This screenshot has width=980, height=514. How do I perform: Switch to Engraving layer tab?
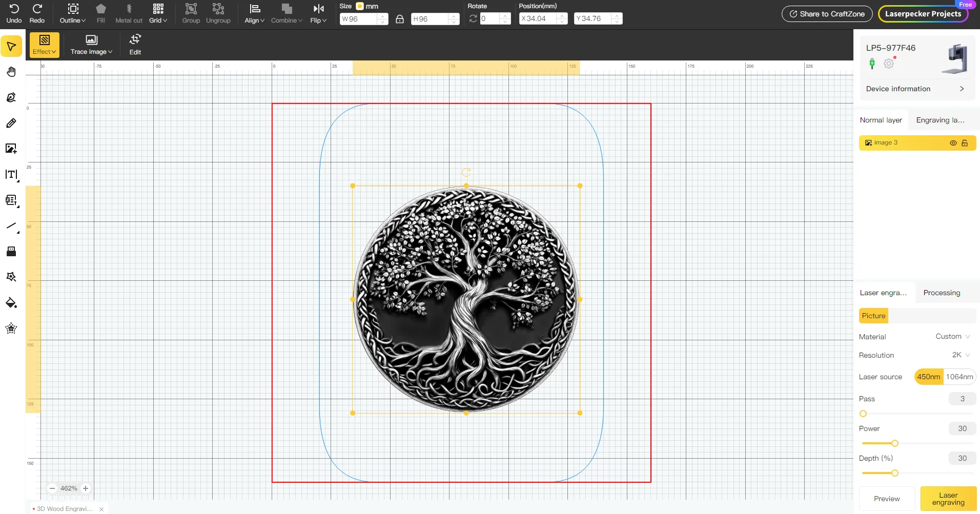pyautogui.click(x=941, y=120)
